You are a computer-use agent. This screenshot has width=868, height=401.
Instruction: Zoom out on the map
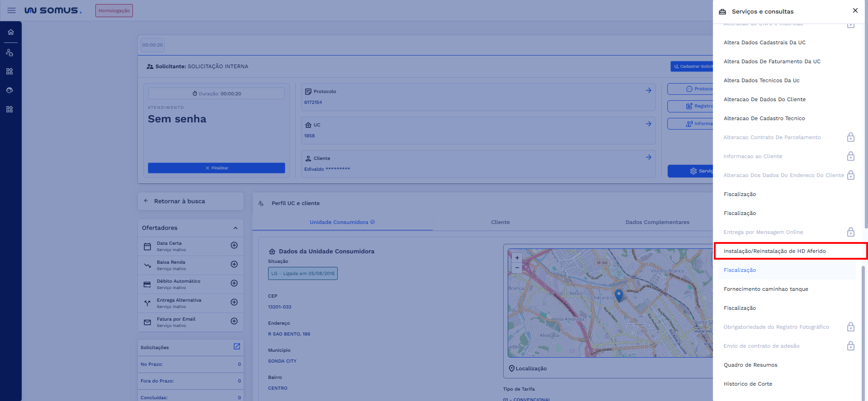tap(517, 268)
